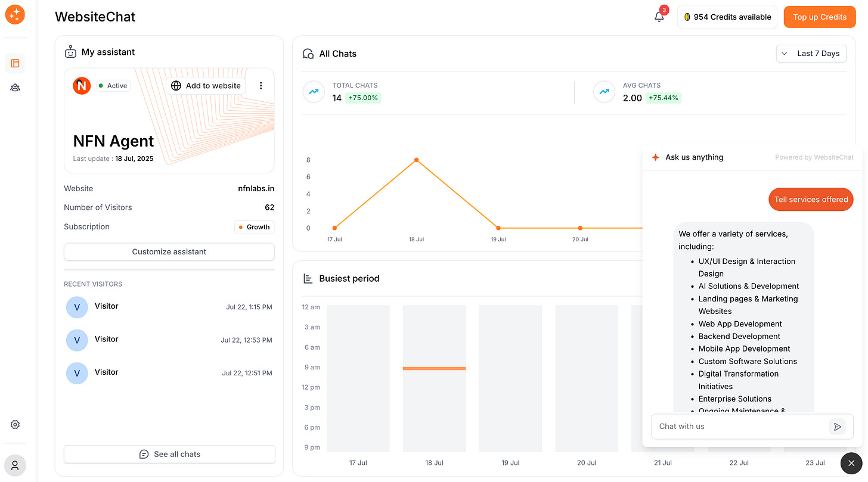Image resolution: width=868 pixels, height=482 pixels.
Task: Click the 18 Jul peak data point on chart
Action: pyautogui.click(x=416, y=160)
